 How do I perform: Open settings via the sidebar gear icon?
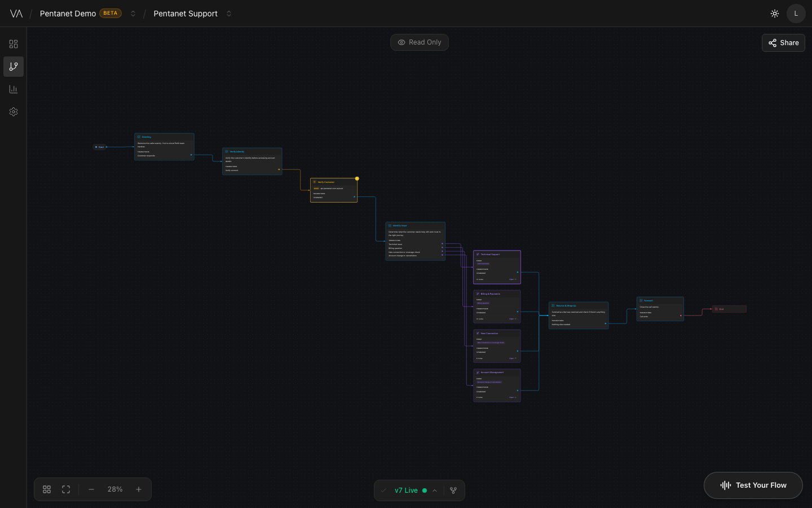click(14, 111)
